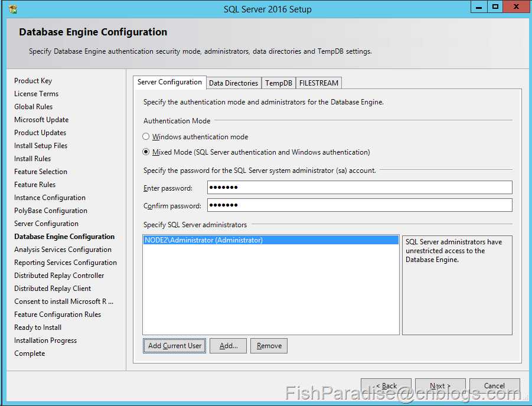The image size is (532, 406).
Task: Minimize the SQL Server Setup window
Action: point(479,6)
